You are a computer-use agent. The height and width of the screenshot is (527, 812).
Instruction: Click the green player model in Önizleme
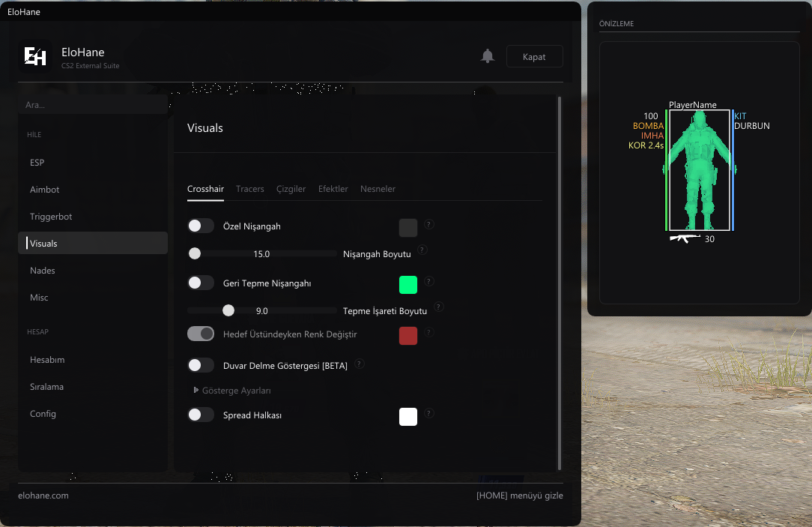(x=700, y=170)
